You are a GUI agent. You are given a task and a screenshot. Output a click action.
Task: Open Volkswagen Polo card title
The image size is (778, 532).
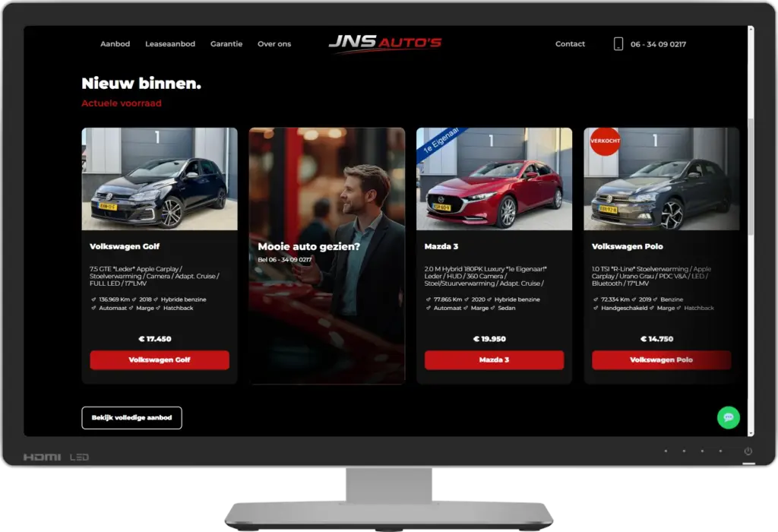627,246
